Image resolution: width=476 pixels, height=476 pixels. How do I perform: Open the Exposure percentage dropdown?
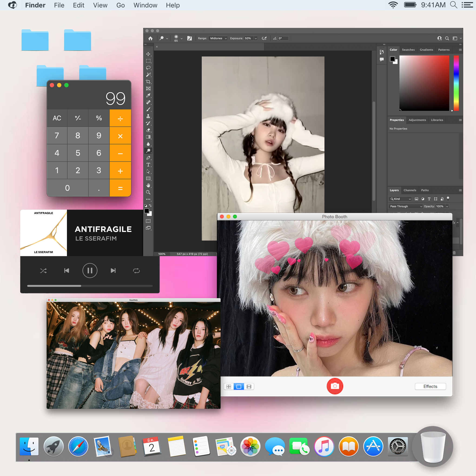click(x=255, y=38)
